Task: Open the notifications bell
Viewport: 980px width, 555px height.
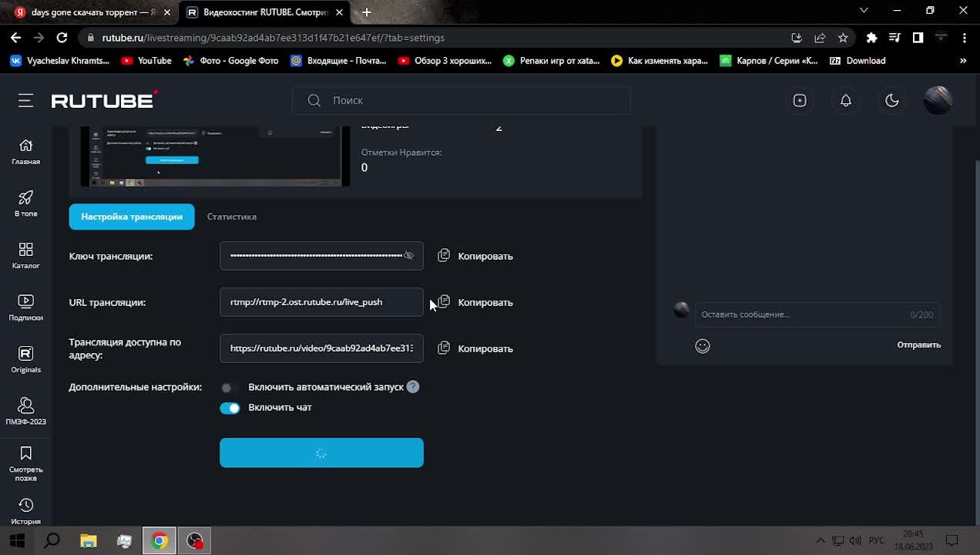Action: tap(846, 100)
